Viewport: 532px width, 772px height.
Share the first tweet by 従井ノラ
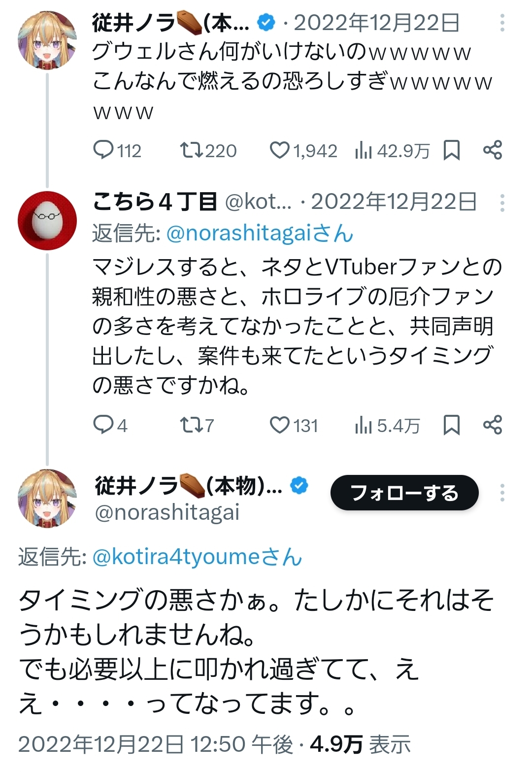[x=492, y=150]
